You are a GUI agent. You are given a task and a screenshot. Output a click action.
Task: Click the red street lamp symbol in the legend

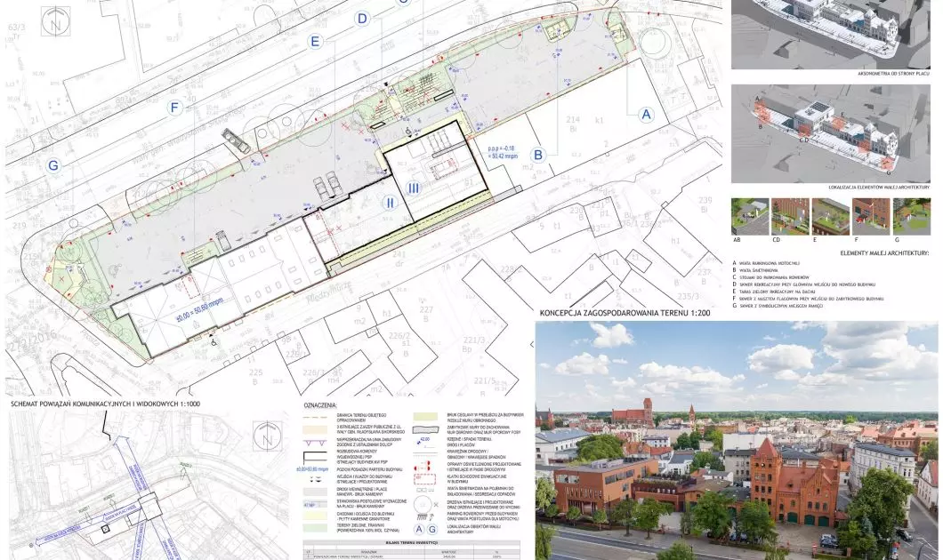click(x=423, y=466)
